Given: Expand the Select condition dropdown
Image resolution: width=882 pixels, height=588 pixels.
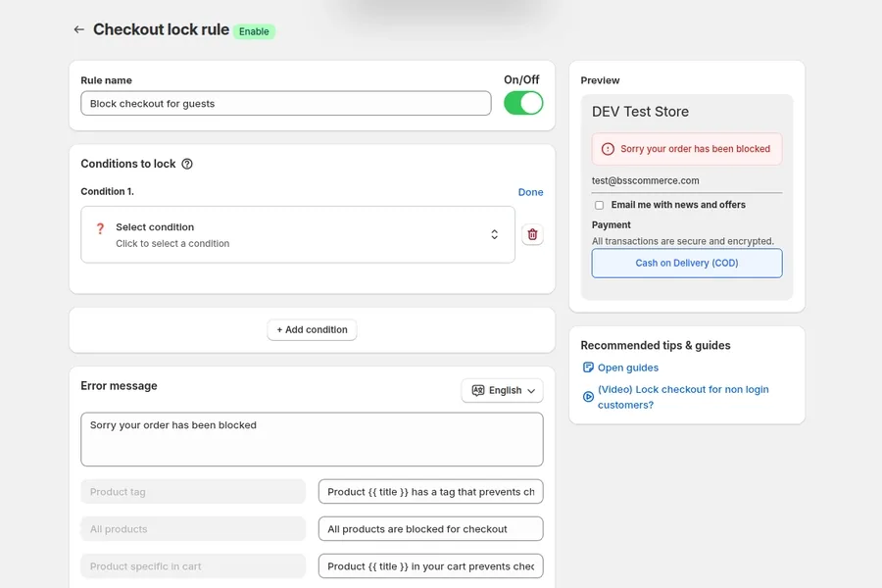Looking at the screenshot, I should (298, 234).
